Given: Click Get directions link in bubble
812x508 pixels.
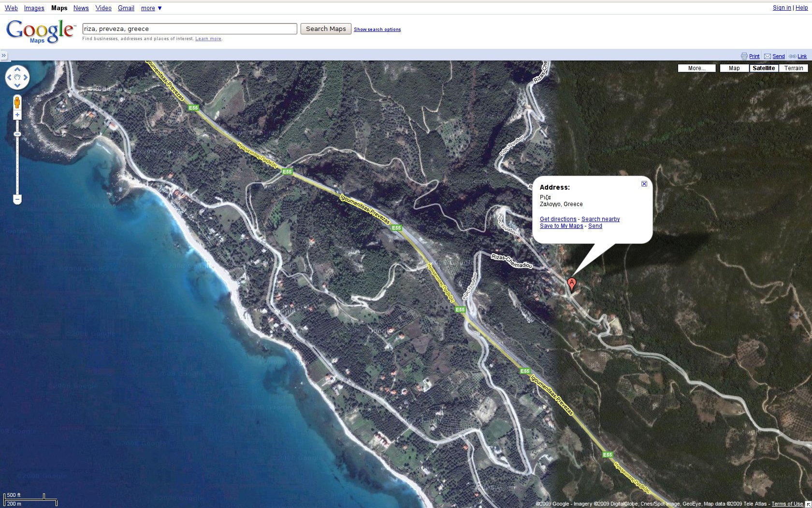Looking at the screenshot, I should pos(558,219).
